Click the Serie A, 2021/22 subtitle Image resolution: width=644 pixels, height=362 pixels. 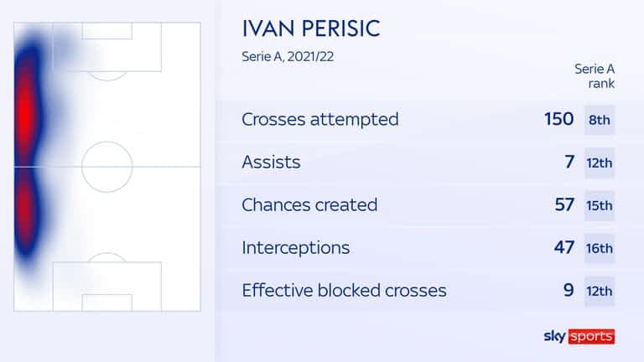[x=288, y=57]
